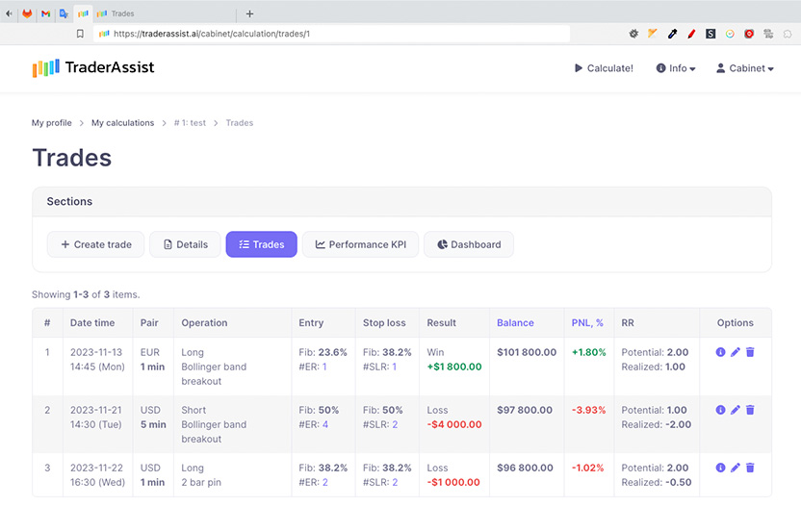801x532 pixels.
Task: Switch to Performance KPI section
Action: point(360,244)
